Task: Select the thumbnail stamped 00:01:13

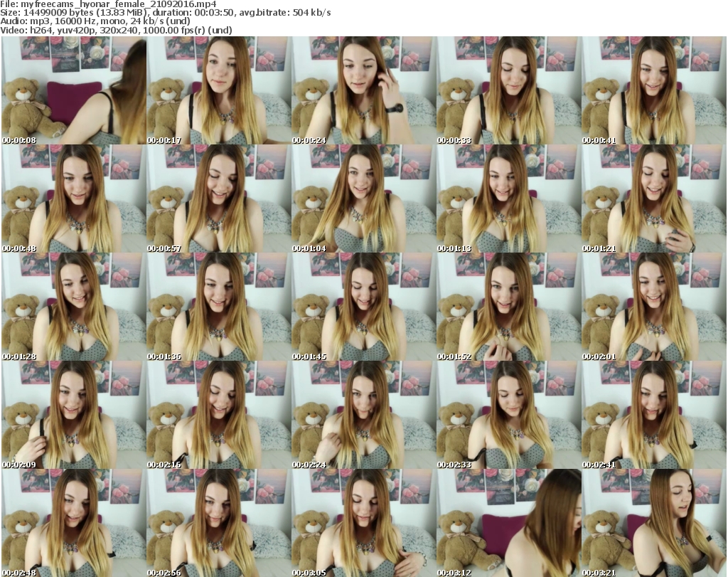Action: 509,198
